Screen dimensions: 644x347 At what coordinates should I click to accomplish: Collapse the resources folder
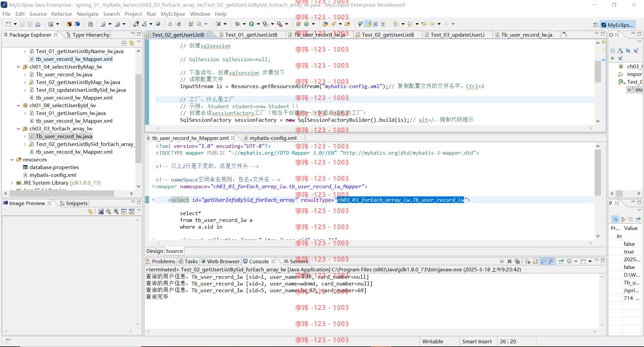coord(12,160)
